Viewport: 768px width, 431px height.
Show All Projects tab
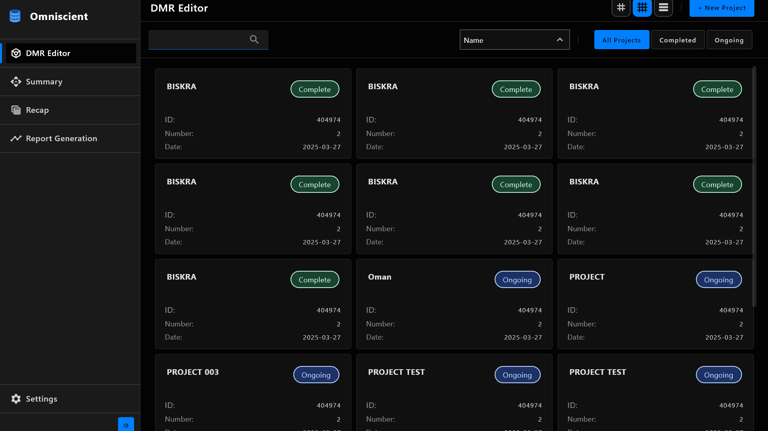tap(621, 40)
